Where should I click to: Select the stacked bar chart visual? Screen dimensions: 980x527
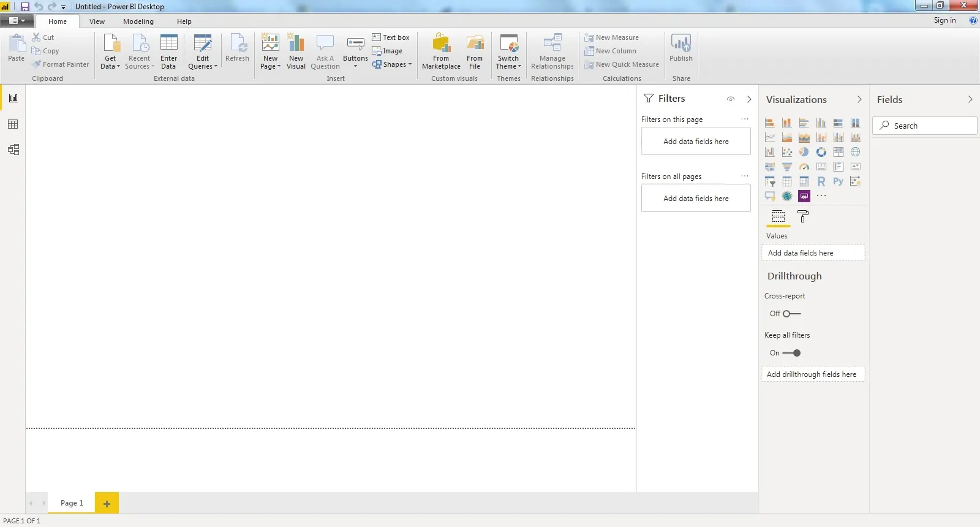coord(770,123)
